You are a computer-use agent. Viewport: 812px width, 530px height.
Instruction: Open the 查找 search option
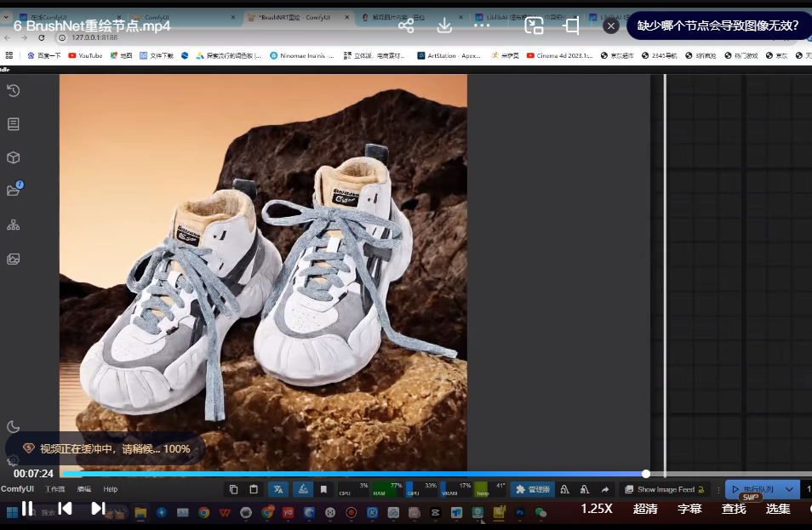click(734, 509)
